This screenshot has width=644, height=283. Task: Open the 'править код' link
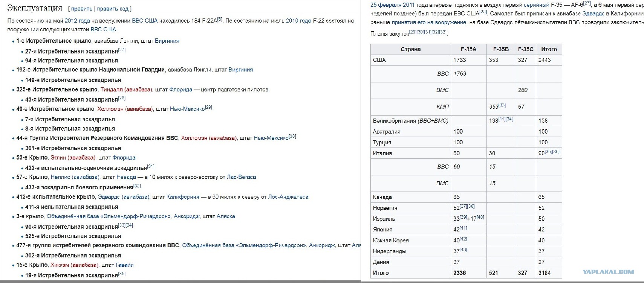pyautogui.click(x=113, y=9)
